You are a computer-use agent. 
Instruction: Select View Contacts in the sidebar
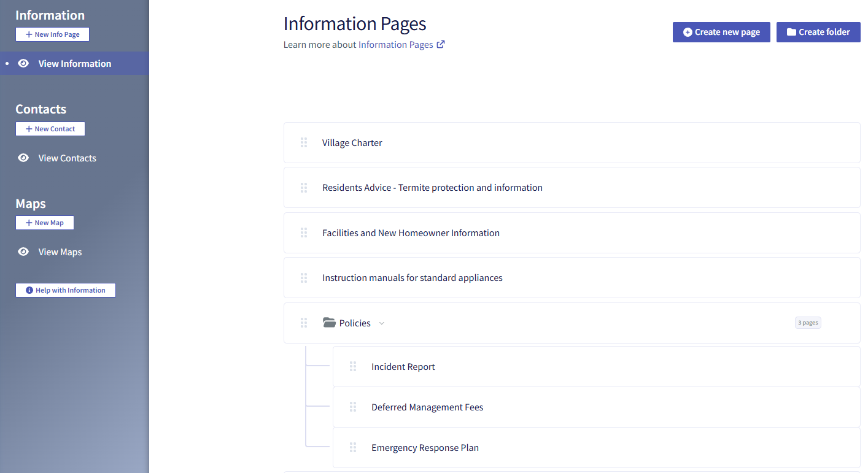[x=67, y=158]
